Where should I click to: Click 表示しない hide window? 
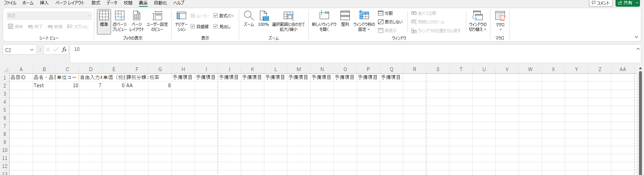390,22
